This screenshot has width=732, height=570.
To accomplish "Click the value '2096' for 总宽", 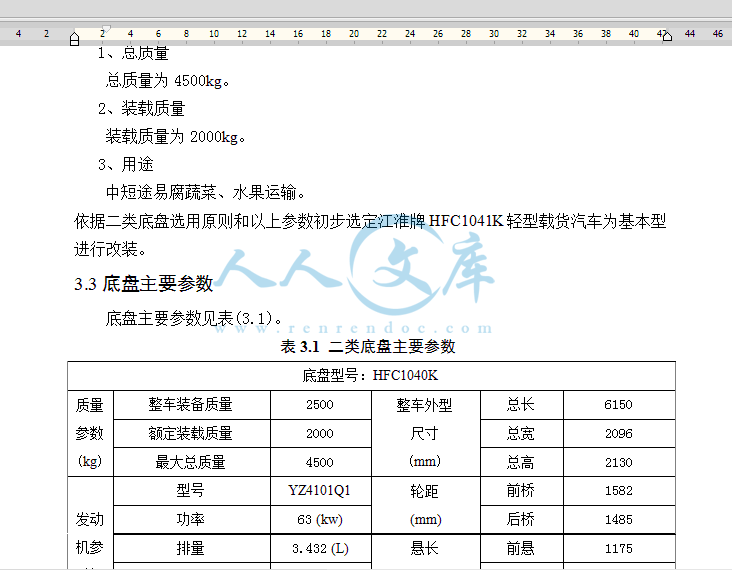I will click(x=619, y=434).
